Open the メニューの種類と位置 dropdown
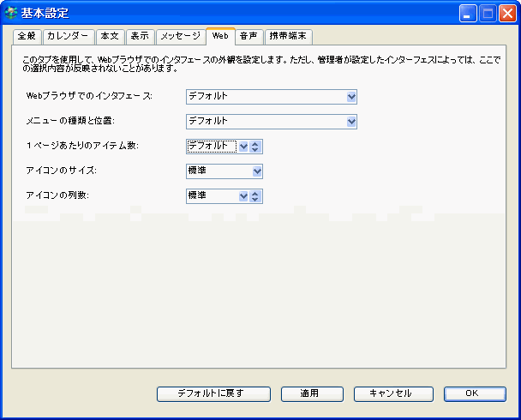The height and width of the screenshot is (420, 521). click(x=351, y=122)
